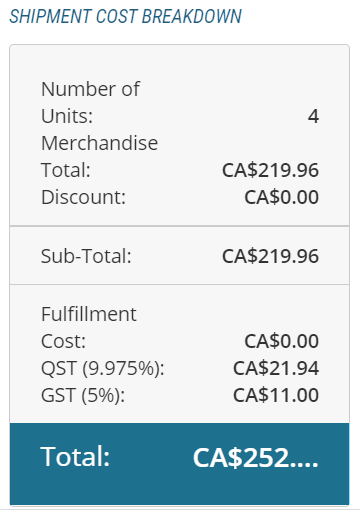Click the Total label in blue bar
This screenshot has width=360, height=515.
click(75, 457)
